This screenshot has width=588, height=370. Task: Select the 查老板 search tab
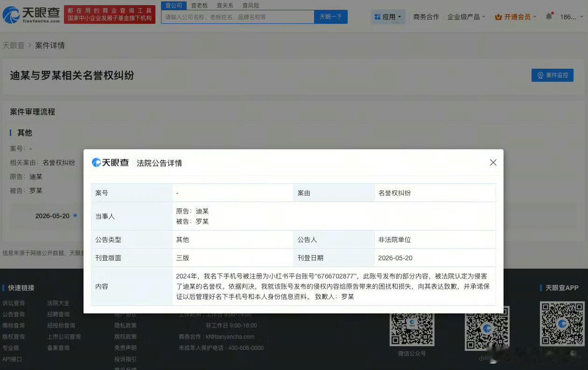199,6
